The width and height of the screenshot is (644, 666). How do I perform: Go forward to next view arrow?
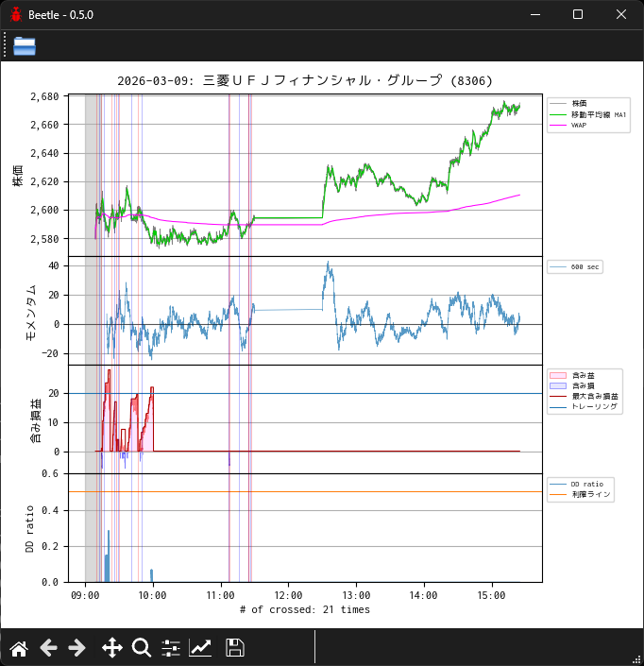[76, 648]
